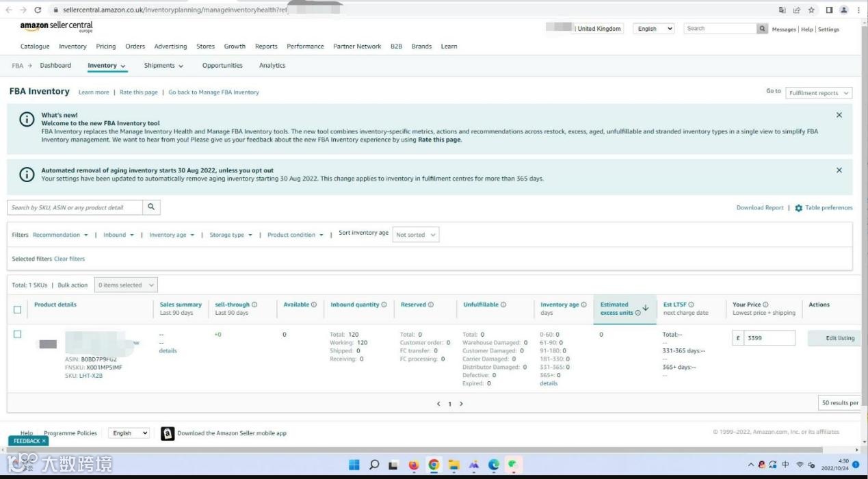Open the FBA Analytics tab
The width and height of the screenshot is (868, 479).
pyautogui.click(x=272, y=66)
